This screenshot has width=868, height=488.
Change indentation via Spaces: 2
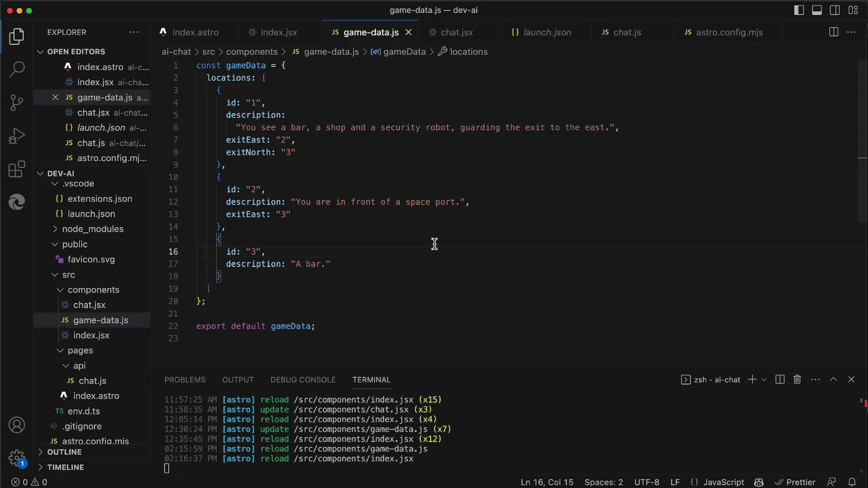[603, 482]
